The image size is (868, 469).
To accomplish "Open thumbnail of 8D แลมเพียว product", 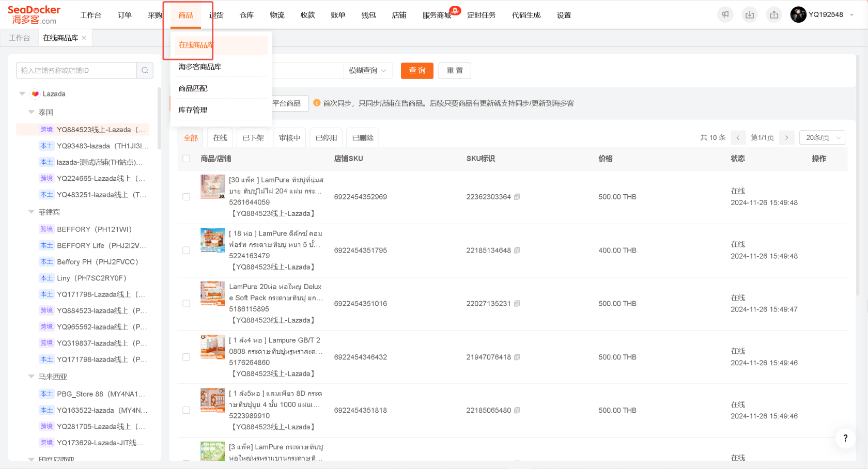I will [213, 400].
